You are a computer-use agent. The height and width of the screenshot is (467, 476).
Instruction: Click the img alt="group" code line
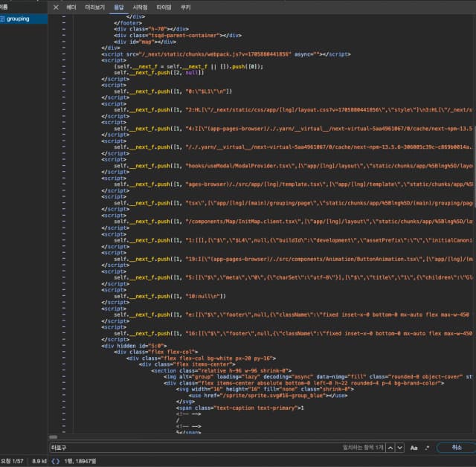(318, 377)
